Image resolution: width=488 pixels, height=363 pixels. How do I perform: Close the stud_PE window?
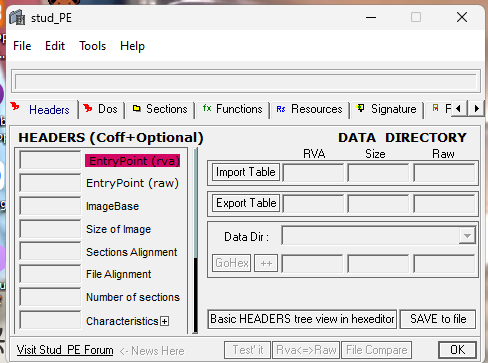click(x=462, y=17)
